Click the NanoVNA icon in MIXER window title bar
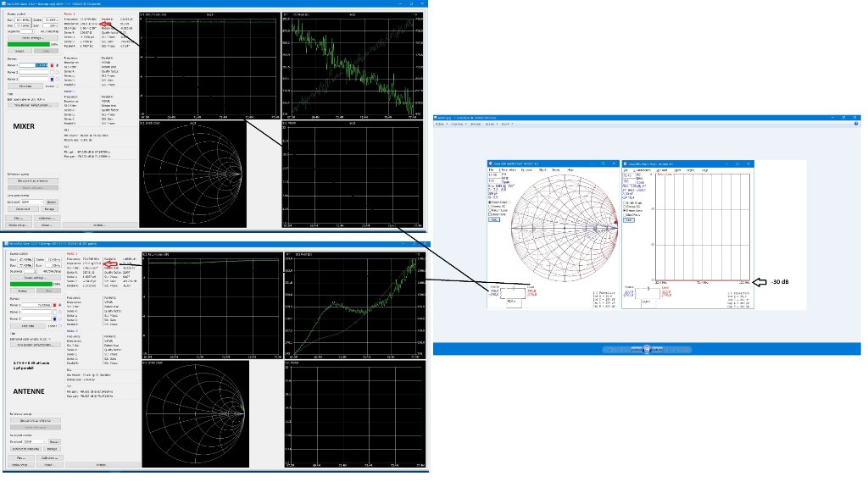The width and height of the screenshot is (868, 504). pos(6,4)
